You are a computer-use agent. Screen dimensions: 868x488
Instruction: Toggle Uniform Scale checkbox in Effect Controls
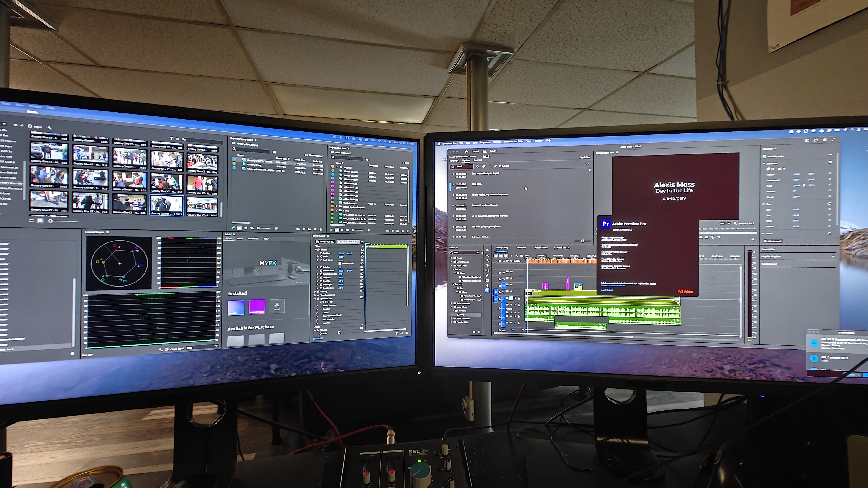(340, 263)
